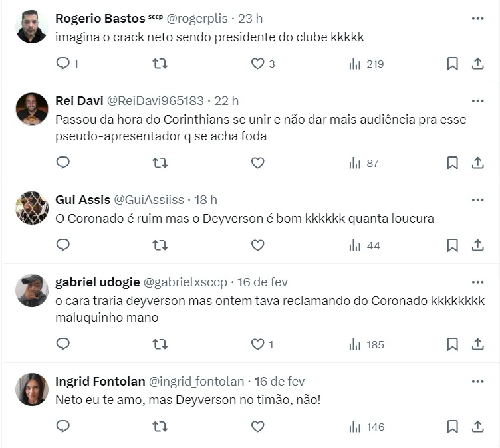Open the '16 de fev' timestamp on gabriel's tweet

click(265, 282)
